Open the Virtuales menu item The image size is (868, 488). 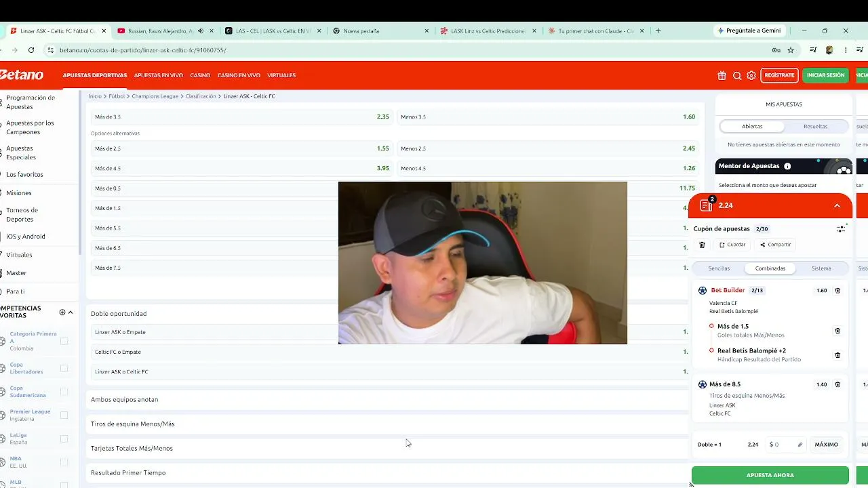281,75
